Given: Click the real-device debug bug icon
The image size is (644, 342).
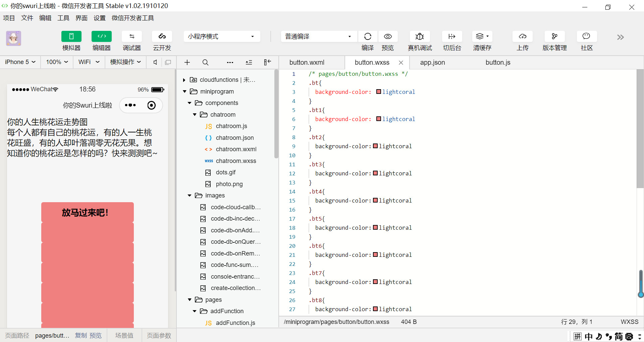Looking at the screenshot, I should coord(420,37).
